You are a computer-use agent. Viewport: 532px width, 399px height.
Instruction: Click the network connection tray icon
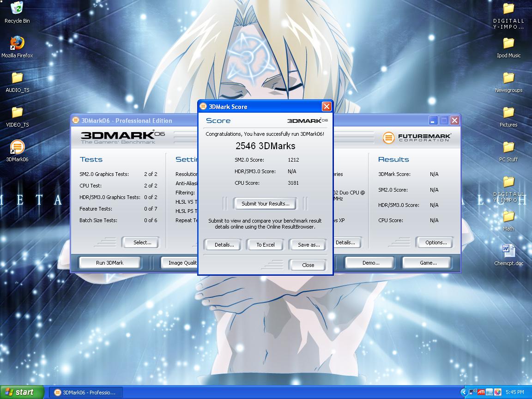coord(472,392)
